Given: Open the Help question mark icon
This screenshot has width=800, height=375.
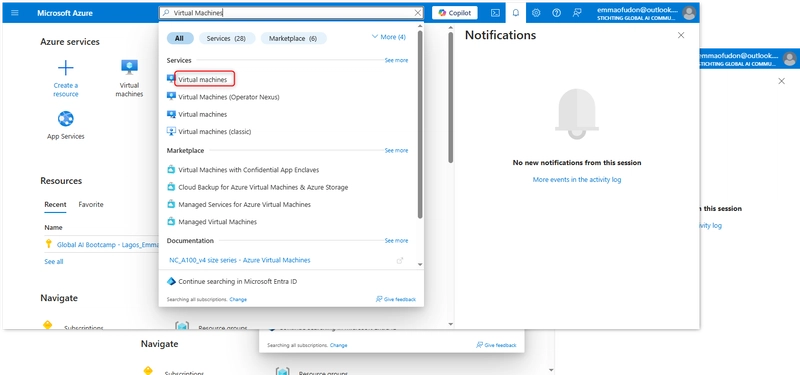Looking at the screenshot, I should coord(557,13).
